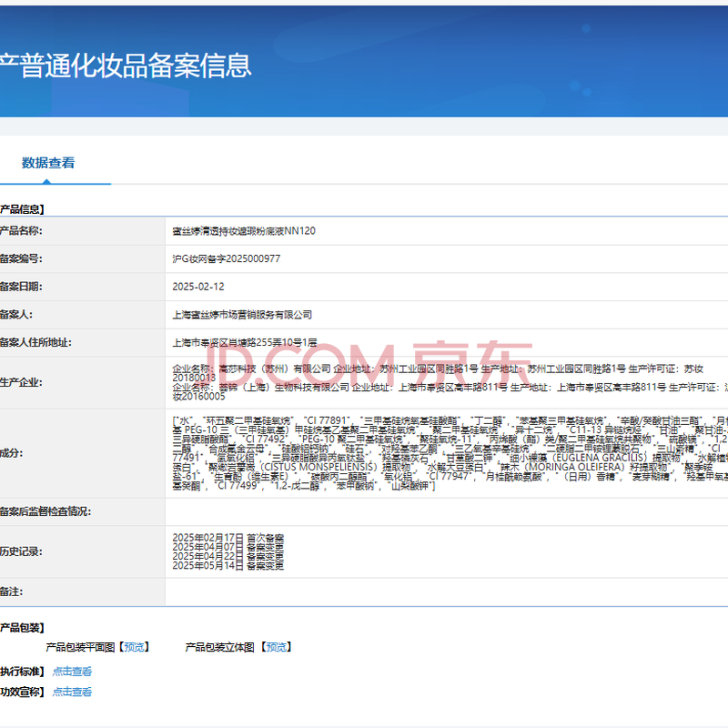Click product name 蜜丝婷清透持妆遮瑕粉底液NN120
The image size is (728, 728).
(x=243, y=231)
